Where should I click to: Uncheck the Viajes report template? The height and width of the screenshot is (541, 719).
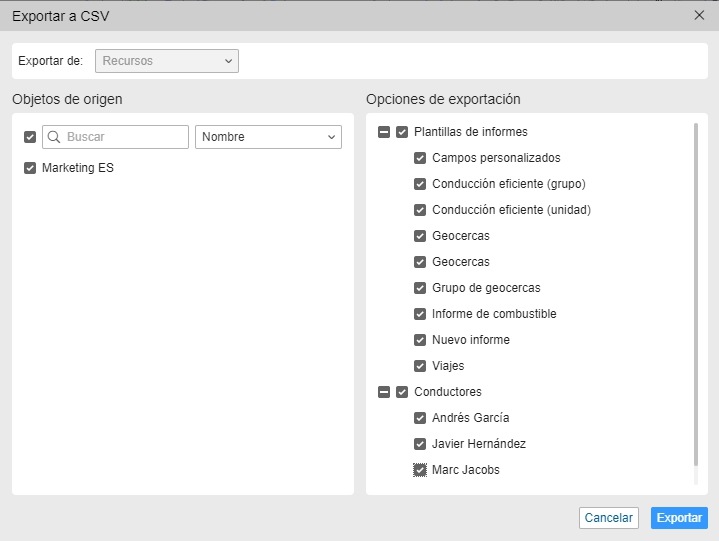[420, 366]
